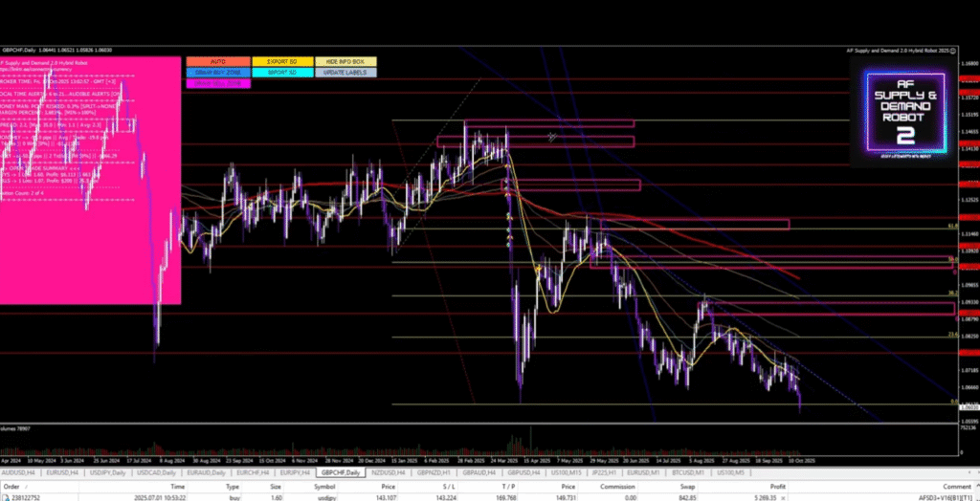Switch to the NZDUSD,H4 chart tab

389,473
